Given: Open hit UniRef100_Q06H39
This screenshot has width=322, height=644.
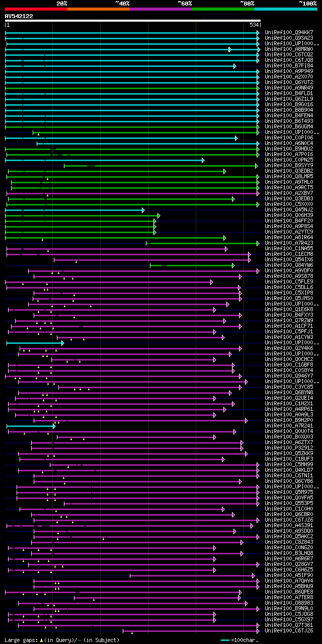Looking at the screenshot, I should [290, 215].
